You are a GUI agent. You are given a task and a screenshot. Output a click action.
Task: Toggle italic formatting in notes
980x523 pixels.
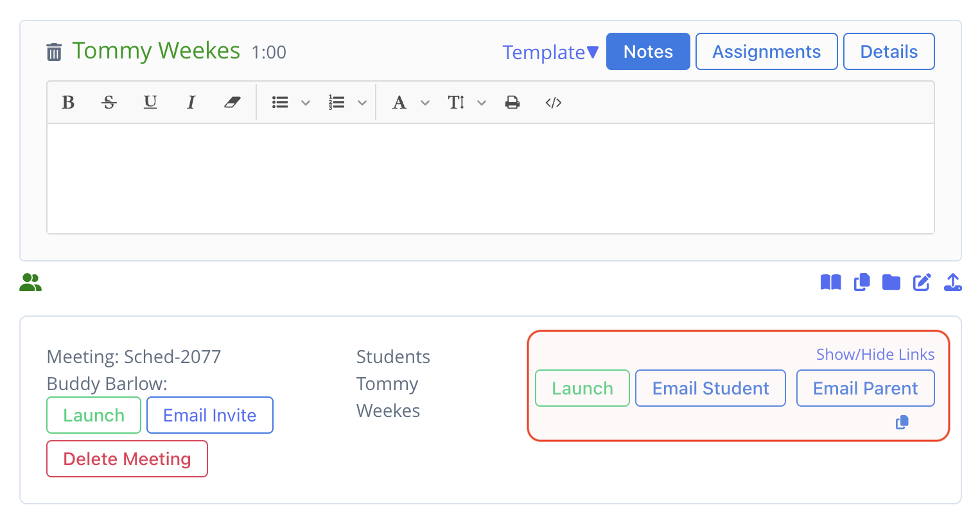click(191, 102)
